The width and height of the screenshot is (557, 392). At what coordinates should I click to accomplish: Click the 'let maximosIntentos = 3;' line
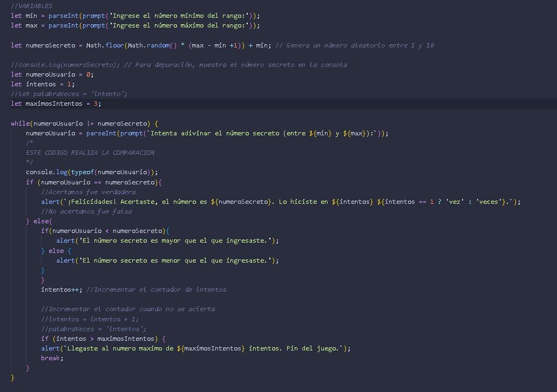[56, 104]
